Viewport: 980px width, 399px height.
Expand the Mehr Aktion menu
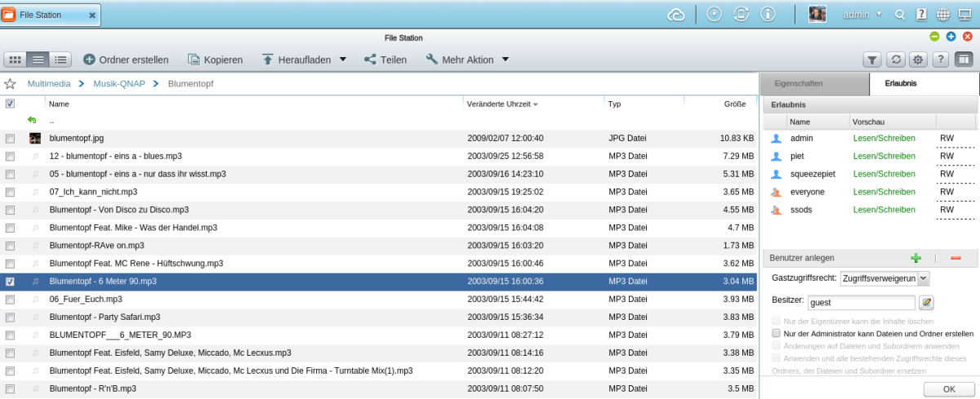(505, 60)
